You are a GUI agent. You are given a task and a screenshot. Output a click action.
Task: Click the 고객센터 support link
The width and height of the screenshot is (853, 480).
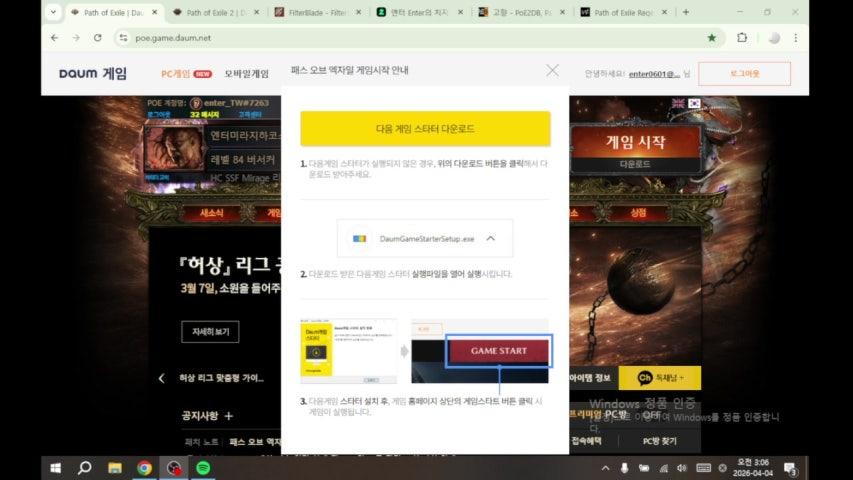point(250,114)
